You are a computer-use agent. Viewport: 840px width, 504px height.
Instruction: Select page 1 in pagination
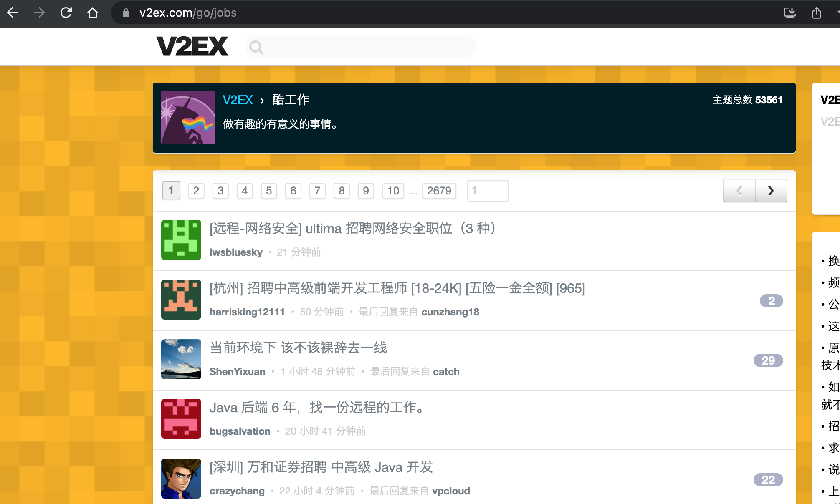click(x=171, y=191)
